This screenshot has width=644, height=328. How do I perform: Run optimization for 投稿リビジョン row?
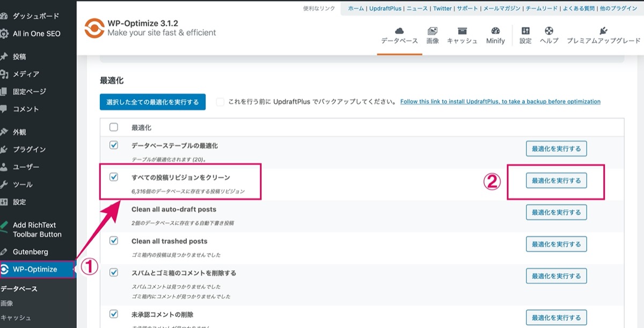(x=556, y=181)
